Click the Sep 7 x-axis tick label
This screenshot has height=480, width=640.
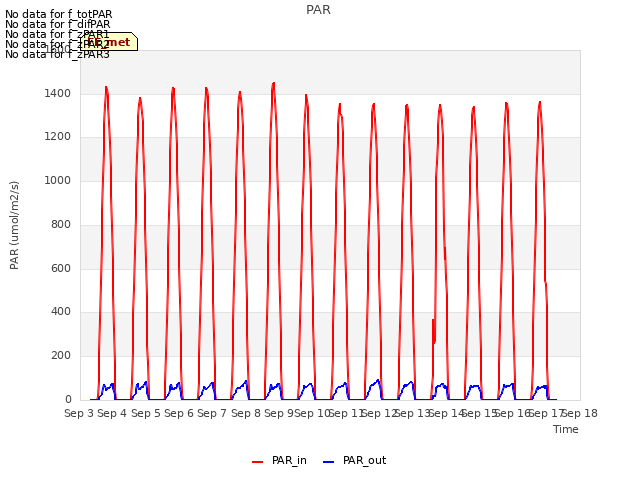[x=212, y=413]
